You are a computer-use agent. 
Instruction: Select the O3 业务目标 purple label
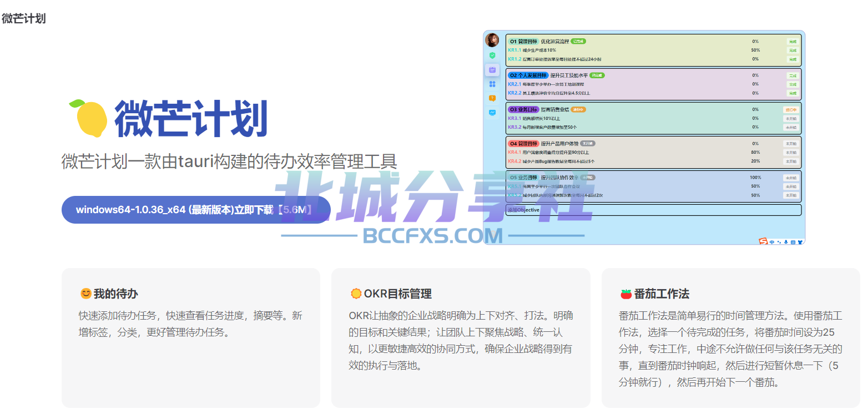point(523,109)
